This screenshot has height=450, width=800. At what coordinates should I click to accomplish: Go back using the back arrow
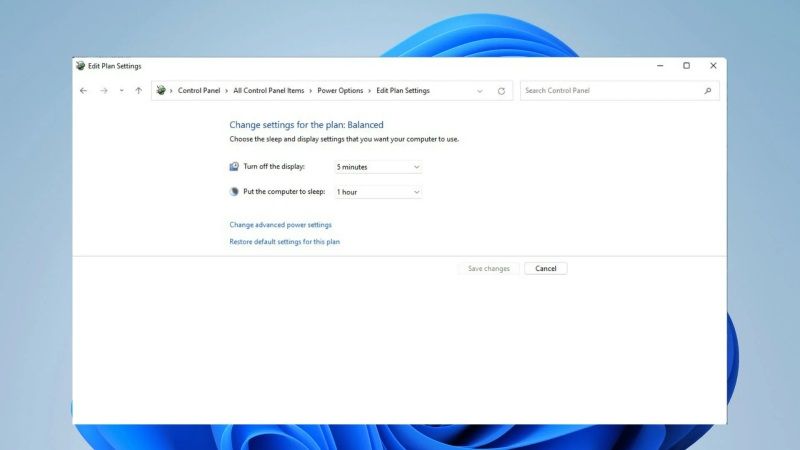tap(83, 91)
